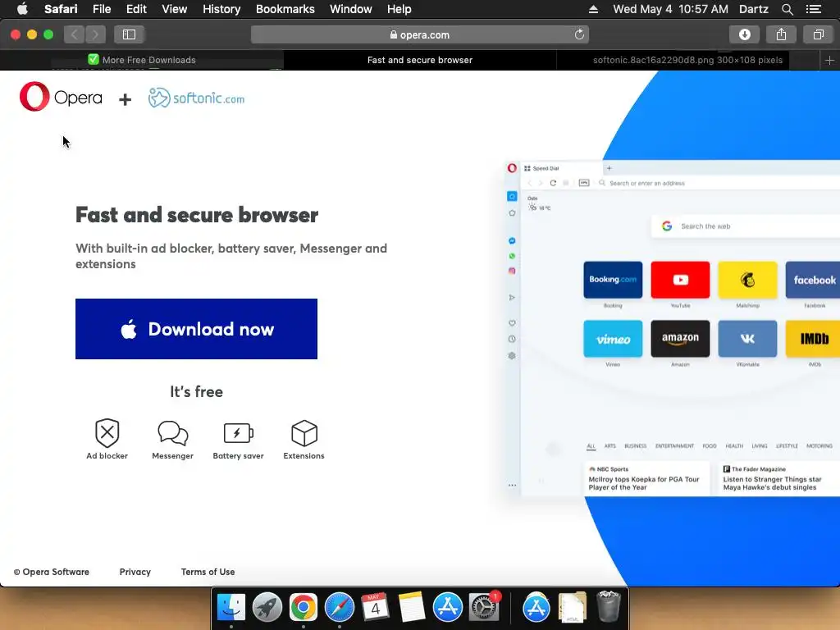The height and width of the screenshot is (630, 840).
Task: Open the Help menu
Action: coord(399,9)
